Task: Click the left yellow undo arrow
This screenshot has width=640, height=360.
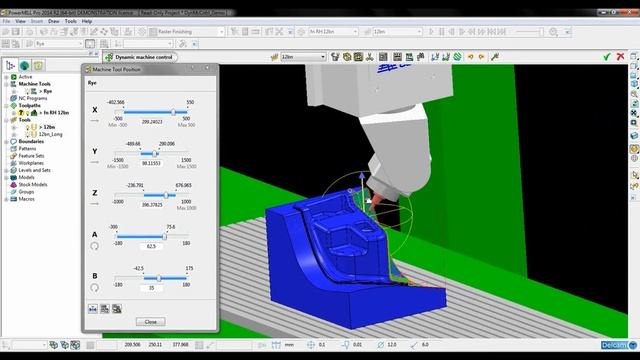Action: [471, 57]
